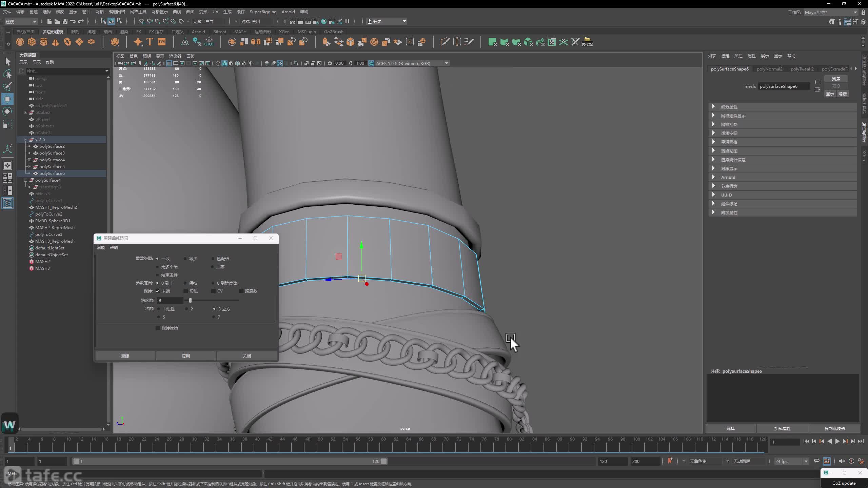Image resolution: width=868 pixels, height=488 pixels.
Task: Click the 跨度数 slider track
Action: (x=212, y=300)
